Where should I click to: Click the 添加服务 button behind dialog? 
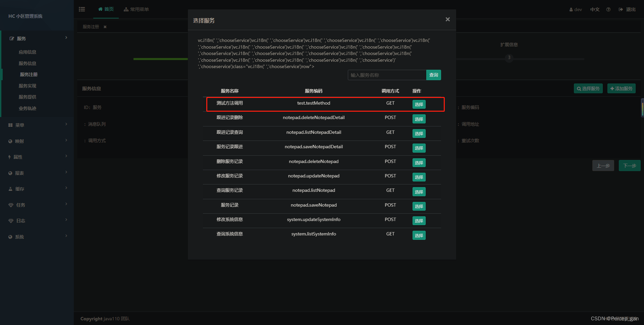[x=622, y=89]
